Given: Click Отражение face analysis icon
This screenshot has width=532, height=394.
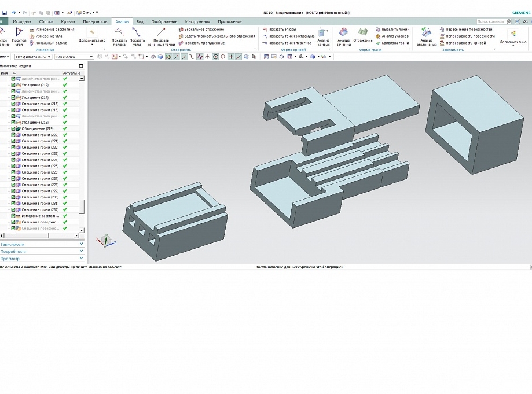Looking at the screenshot, I should click(363, 35).
